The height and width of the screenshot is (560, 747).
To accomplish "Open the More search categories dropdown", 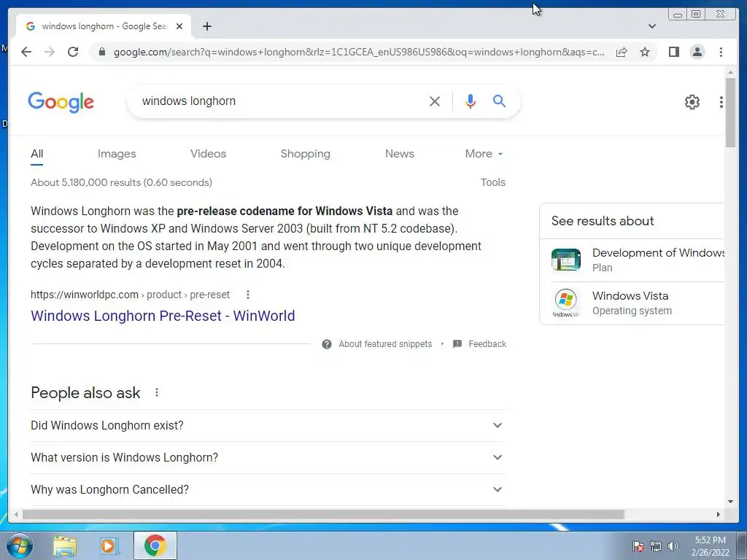I will click(484, 154).
